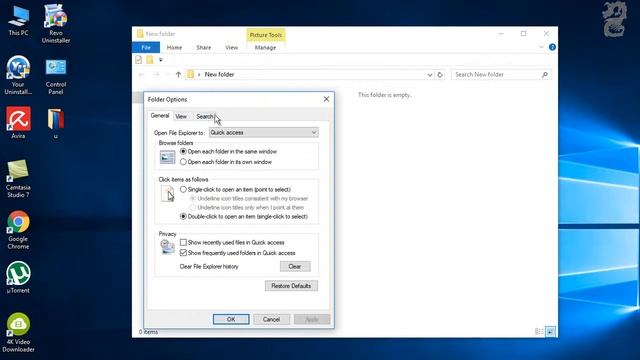Screen dimensions: 640x360
Task: Select Your Uninstaller desktop icon
Action: [x=18, y=75]
